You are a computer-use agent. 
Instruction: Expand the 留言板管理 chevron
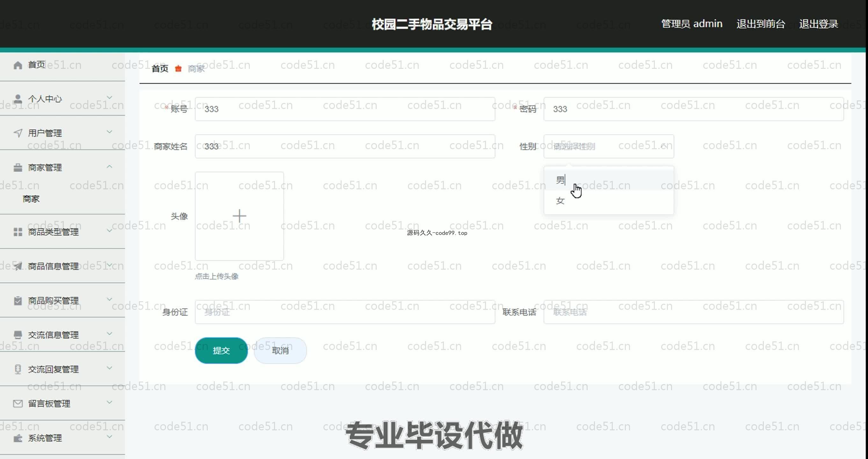point(110,402)
